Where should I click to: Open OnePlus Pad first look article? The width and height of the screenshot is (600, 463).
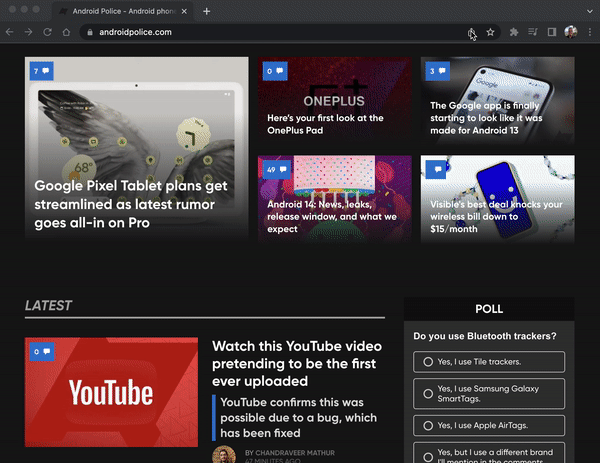click(325, 124)
